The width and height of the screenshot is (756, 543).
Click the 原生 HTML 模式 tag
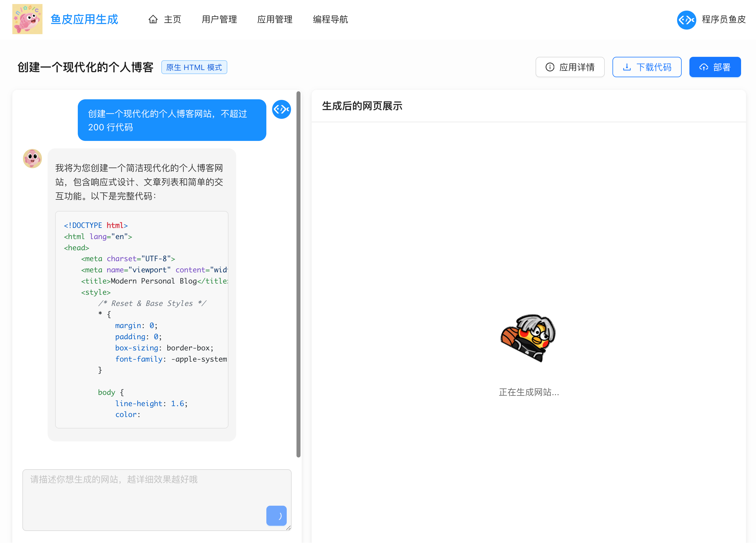click(194, 67)
